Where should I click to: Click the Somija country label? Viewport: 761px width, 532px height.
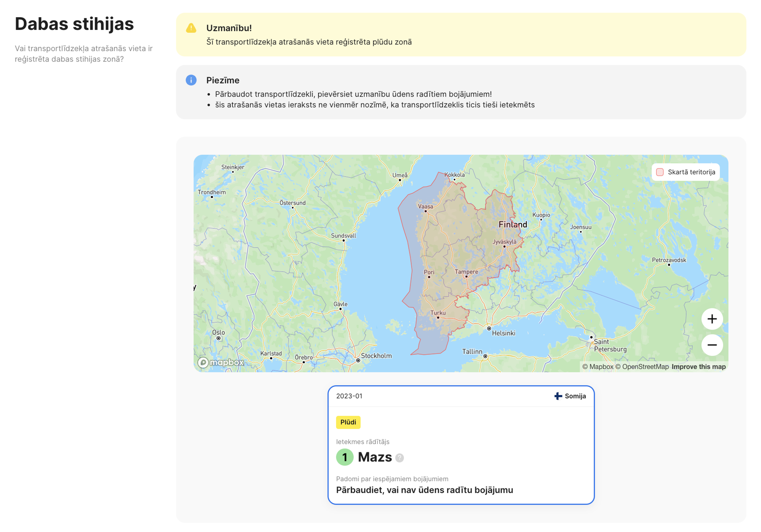[575, 396]
